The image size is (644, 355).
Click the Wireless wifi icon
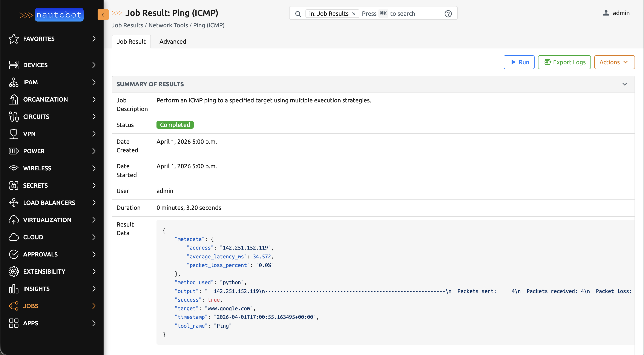click(x=14, y=168)
